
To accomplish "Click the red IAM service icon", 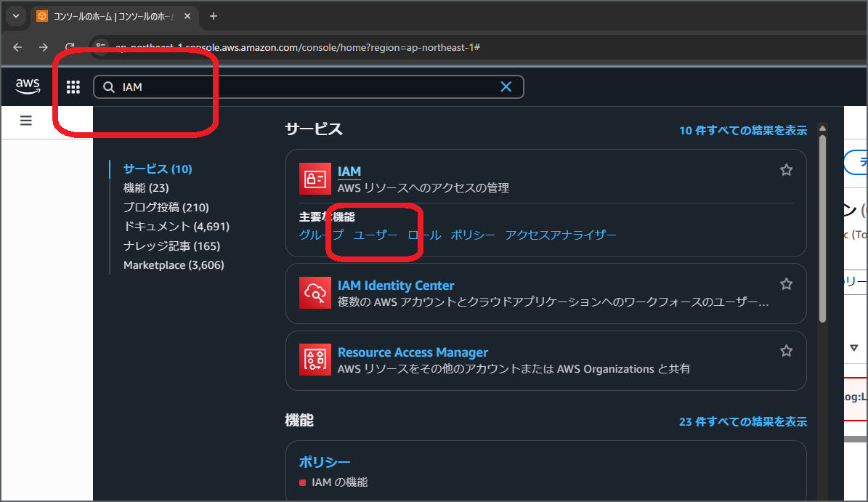I will (x=315, y=179).
